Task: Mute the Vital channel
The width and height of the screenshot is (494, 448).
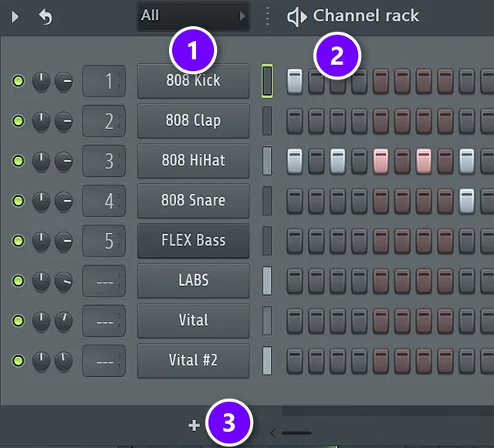Action: point(19,321)
